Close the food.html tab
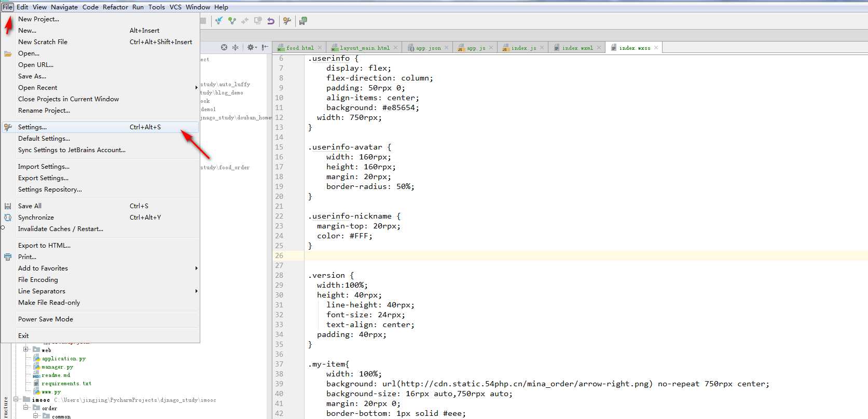 (320, 48)
